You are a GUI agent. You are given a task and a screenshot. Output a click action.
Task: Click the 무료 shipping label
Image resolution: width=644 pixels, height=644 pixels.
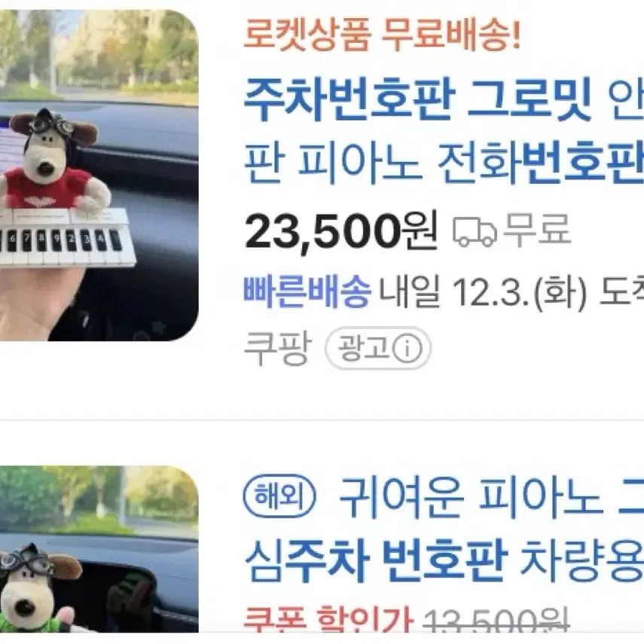coord(537,230)
